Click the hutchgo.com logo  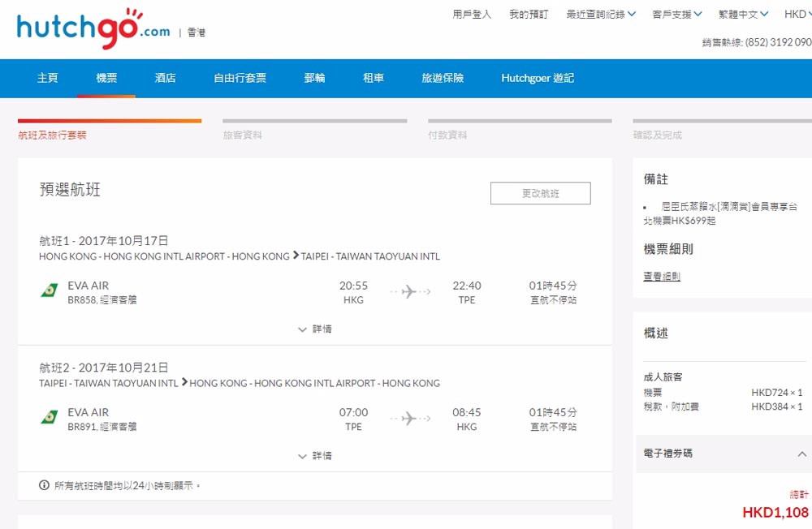click(93, 28)
